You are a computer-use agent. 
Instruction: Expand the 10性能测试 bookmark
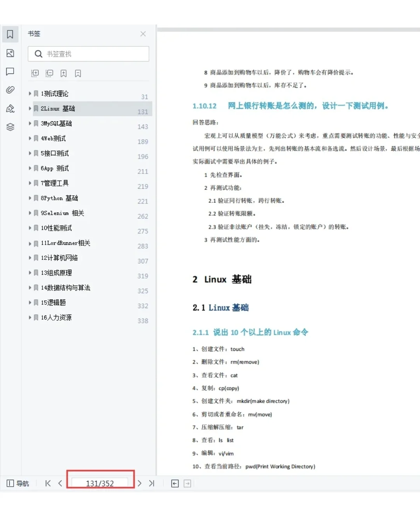click(30, 228)
